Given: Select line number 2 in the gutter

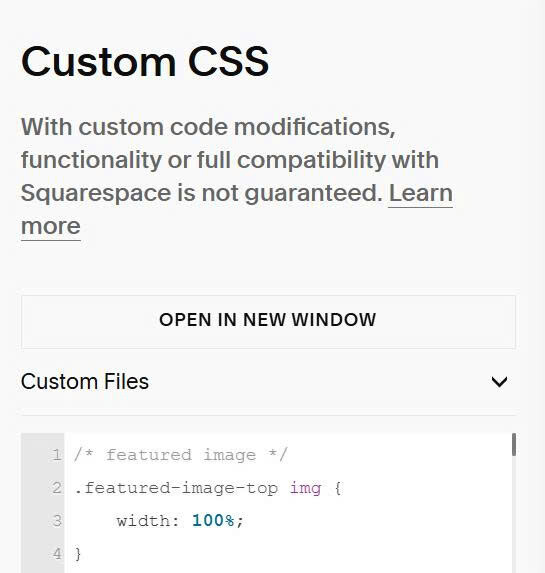Looking at the screenshot, I should pyautogui.click(x=57, y=488).
